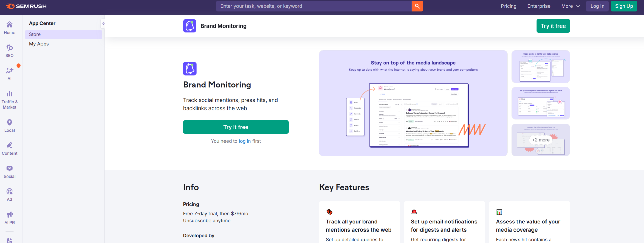Image resolution: width=644 pixels, height=243 pixels.
Task: Open the SEO sidebar section
Action: pyautogui.click(x=9, y=51)
